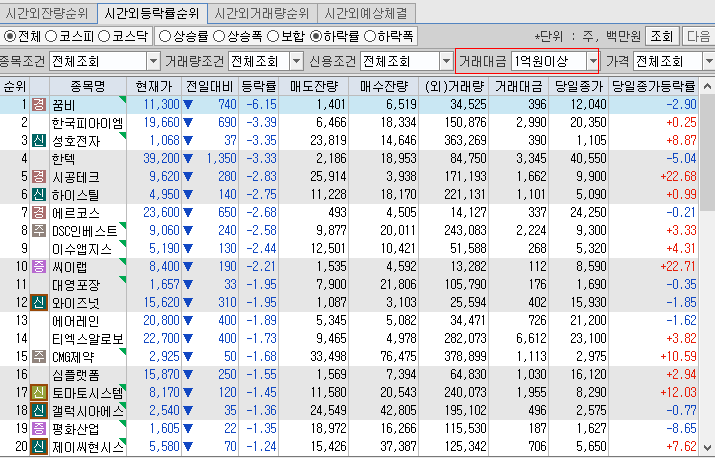The image size is (715, 458).
Task: Sort by the 당일종가등락률 column header
Action: pyautogui.click(x=653, y=86)
